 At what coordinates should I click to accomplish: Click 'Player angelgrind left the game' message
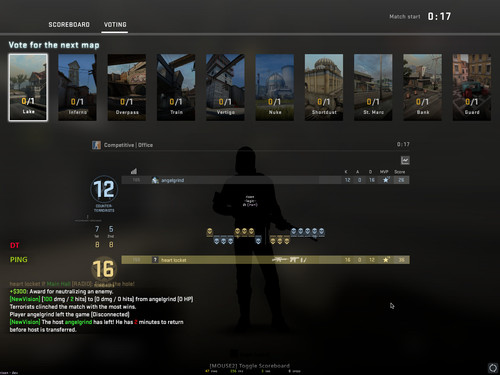pyautogui.click(x=69, y=315)
